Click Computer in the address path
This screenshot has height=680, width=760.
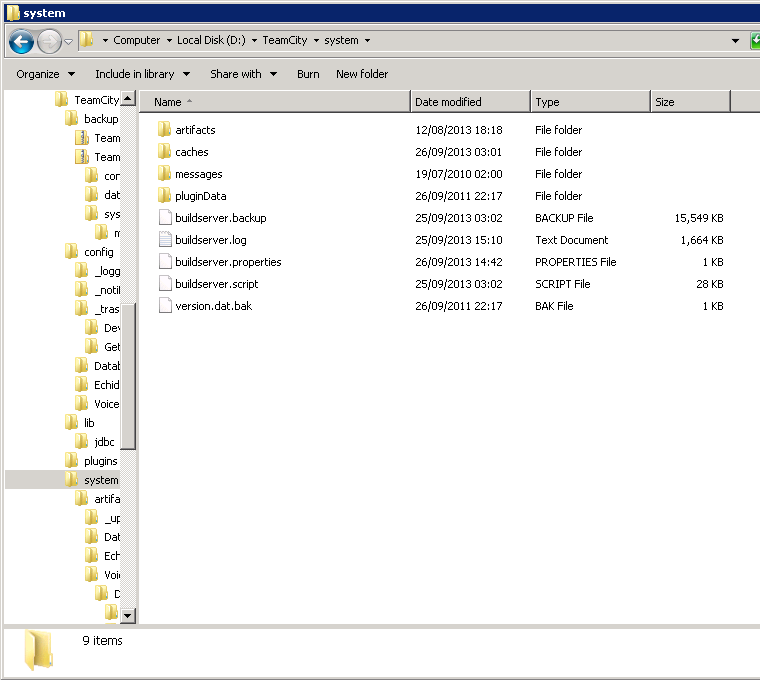(136, 40)
